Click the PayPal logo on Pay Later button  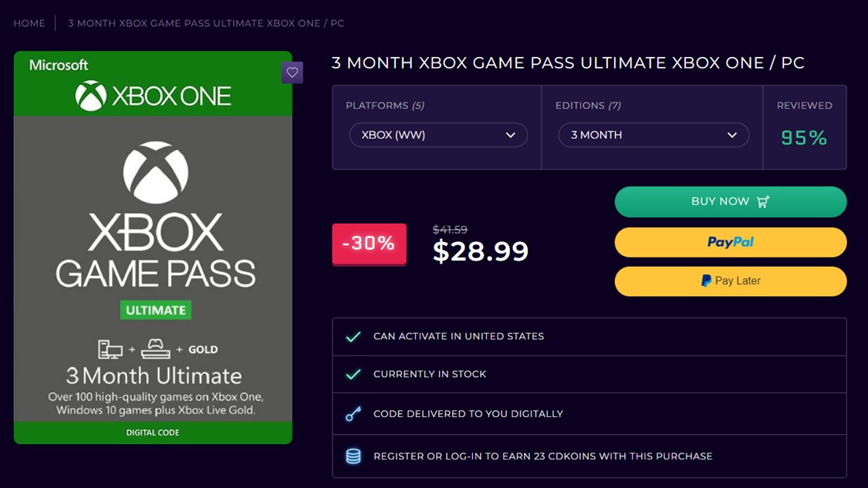click(706, 281)
